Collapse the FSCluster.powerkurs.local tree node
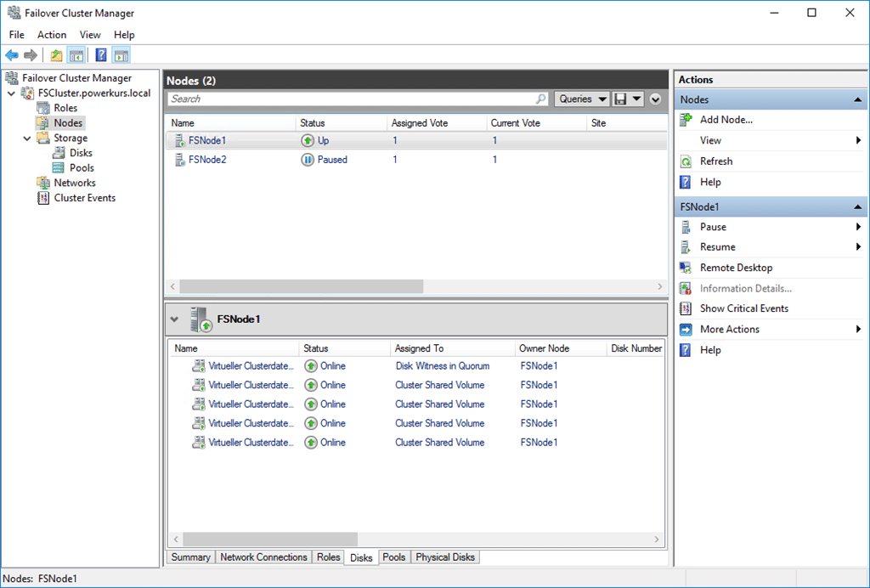 click(12, 93)
